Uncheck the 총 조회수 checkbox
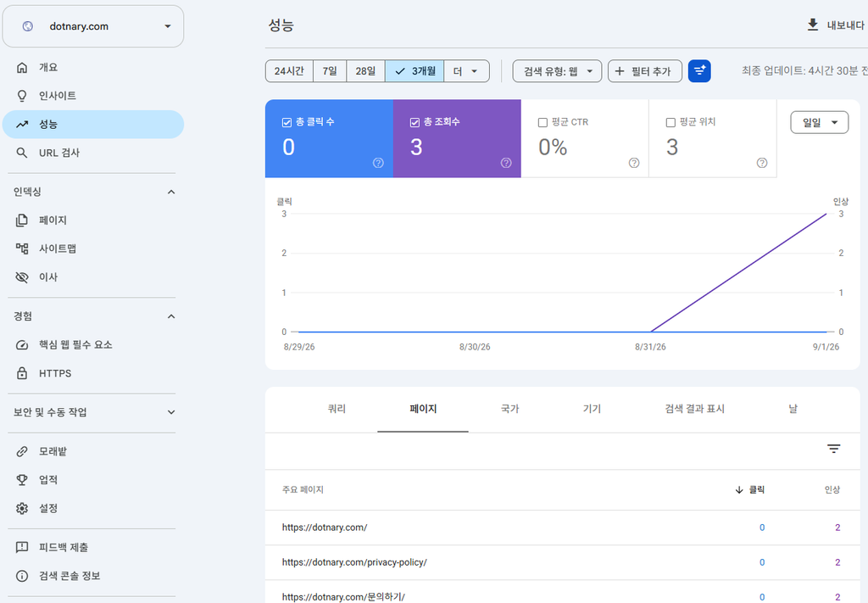 point(415,122)
